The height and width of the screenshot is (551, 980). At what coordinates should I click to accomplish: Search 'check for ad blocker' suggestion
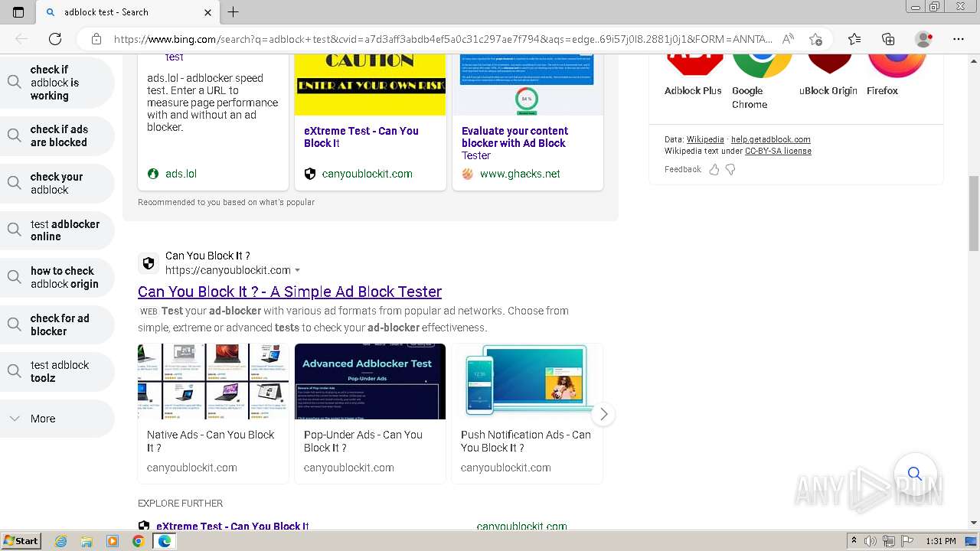coord(57,324)
